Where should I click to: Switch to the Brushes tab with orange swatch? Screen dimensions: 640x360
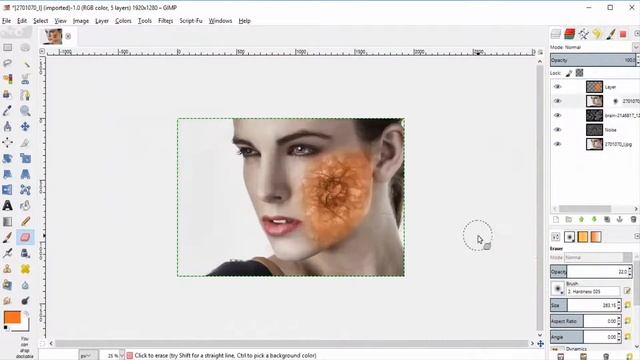point(582,237)
